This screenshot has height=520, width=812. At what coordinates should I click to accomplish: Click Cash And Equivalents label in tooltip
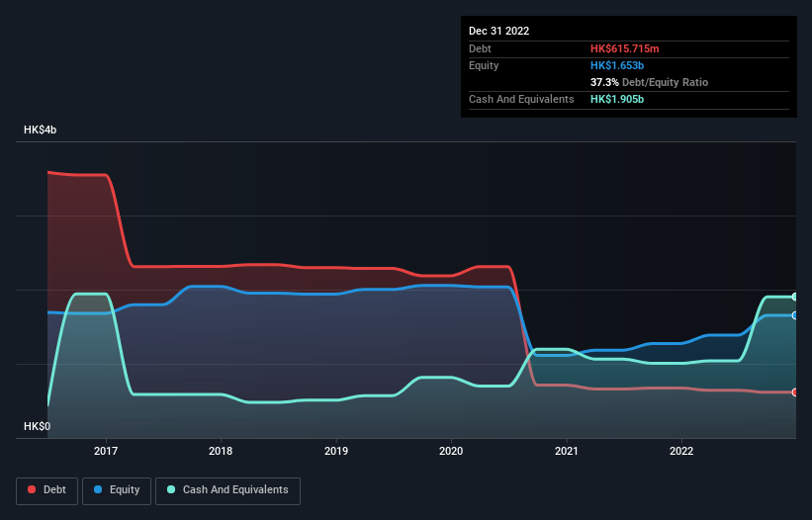point(521,99)
